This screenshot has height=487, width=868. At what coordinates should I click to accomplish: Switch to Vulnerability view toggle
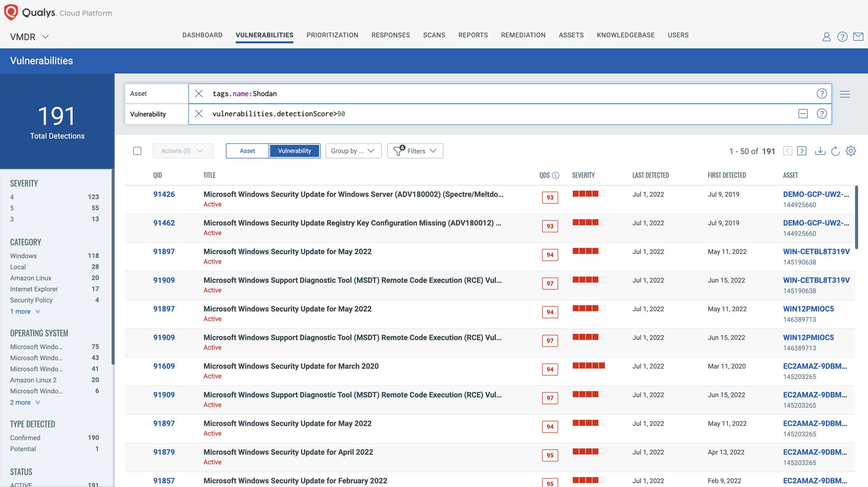click(x=294, y=151)
